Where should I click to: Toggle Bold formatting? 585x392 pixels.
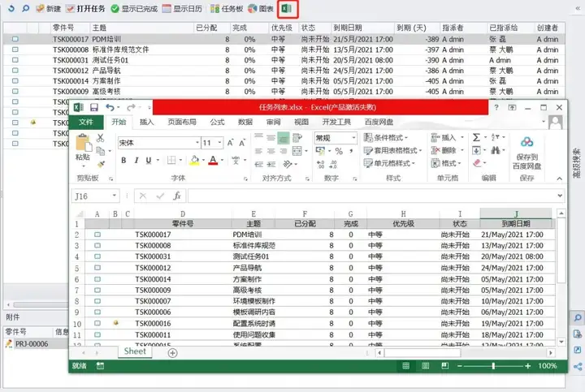(x=123, y=160)
